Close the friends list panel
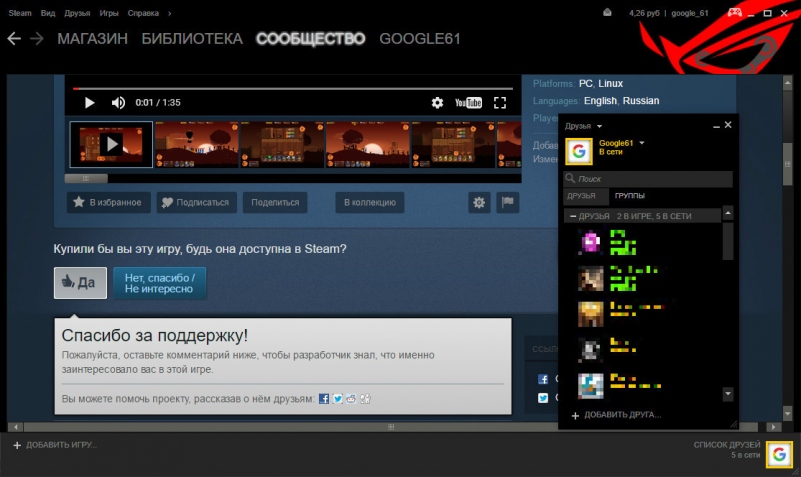 click(728, 125)
